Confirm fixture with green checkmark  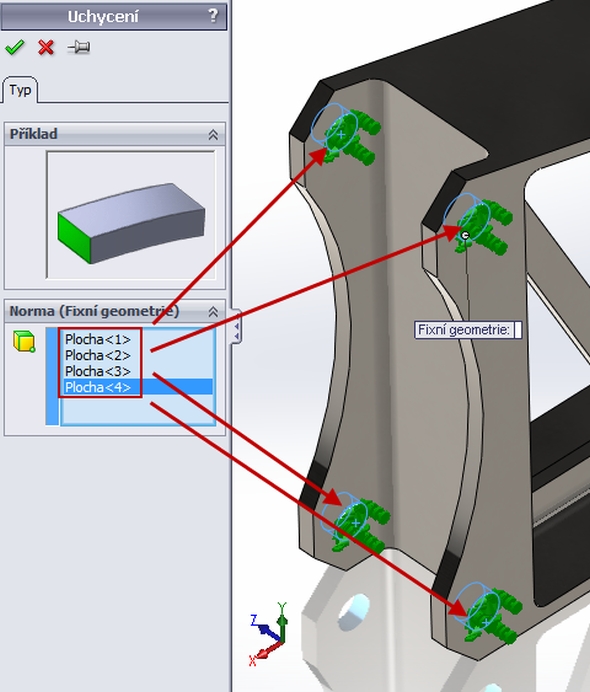pos(15,47)
